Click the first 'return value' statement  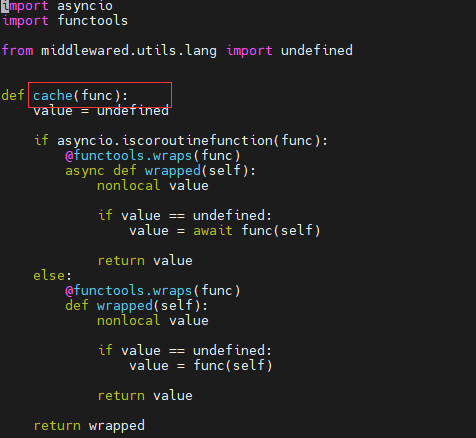[x=145, y=261]
